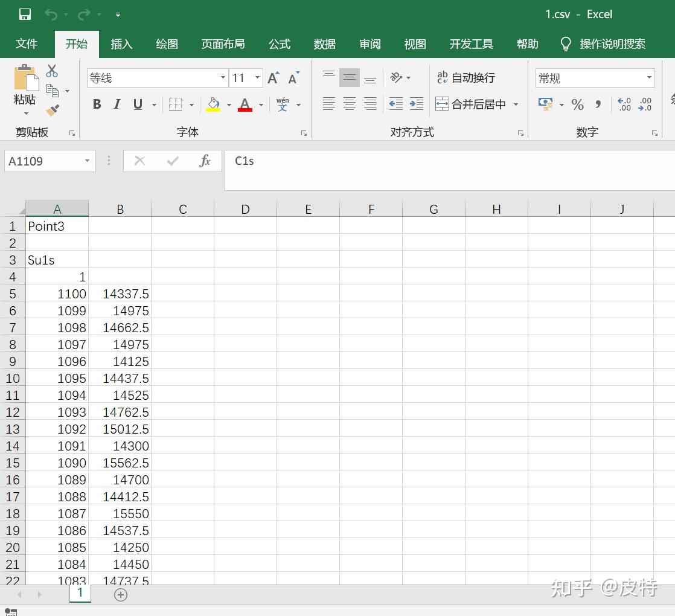Switch to the 数据 tab

pos(325,44)
